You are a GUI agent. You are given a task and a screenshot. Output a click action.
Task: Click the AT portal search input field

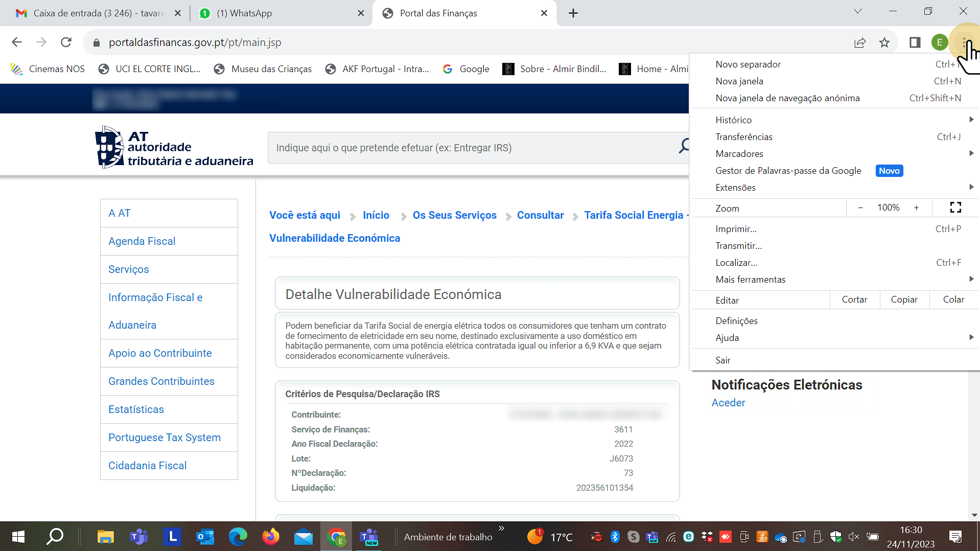click(x=470, y=148)
